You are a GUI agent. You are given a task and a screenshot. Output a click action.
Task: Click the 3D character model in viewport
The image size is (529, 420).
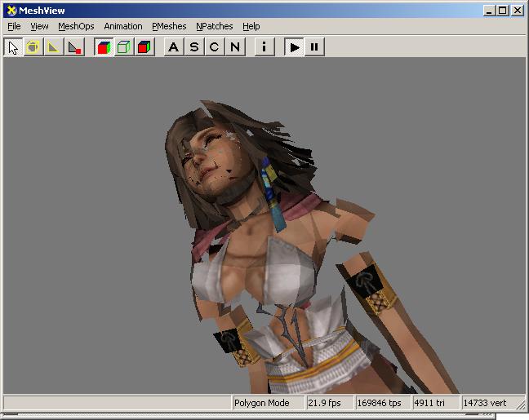(x=269, y=269)
